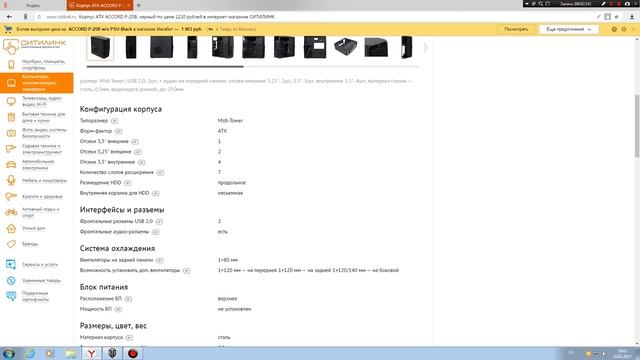Viewport: 640px width, 360px height.
Task: Open household appliances category icon
Action: coord(11,117)
